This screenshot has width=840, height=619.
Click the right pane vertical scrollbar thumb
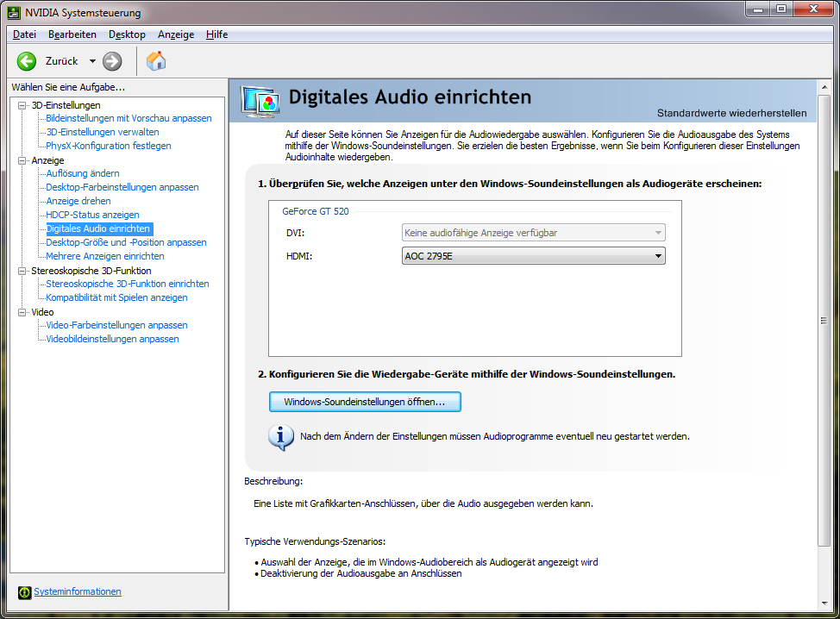pyautogui.click(x=824, y=320)
